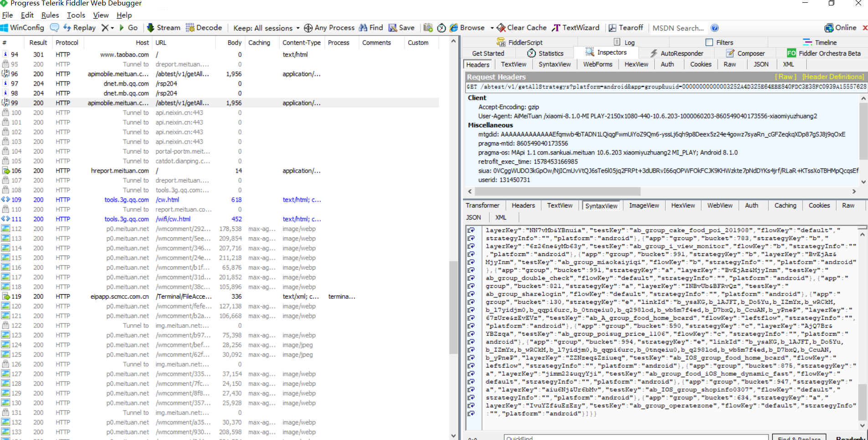Sort sessions by Result column header
868x440 pixels.
[38, 42]
